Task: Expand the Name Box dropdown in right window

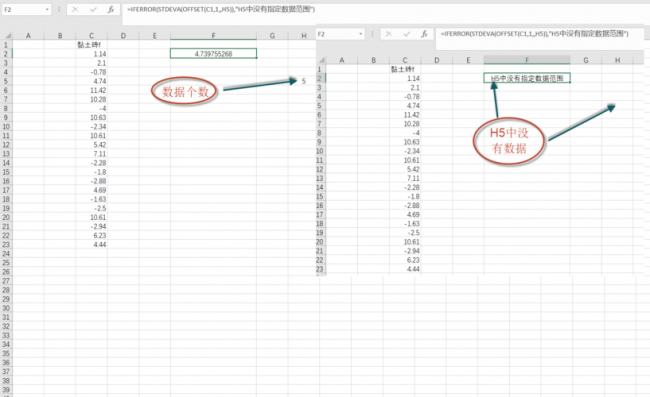Action: pos(361,34)
